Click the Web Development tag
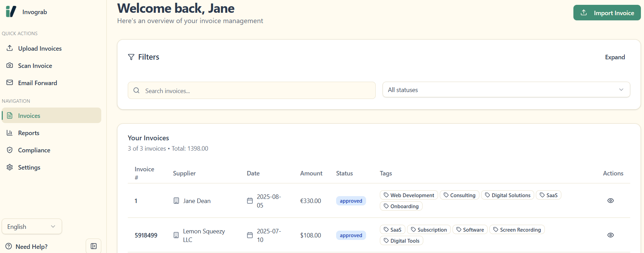This screenshot has height=253, width=644. [x=409, y=195]
